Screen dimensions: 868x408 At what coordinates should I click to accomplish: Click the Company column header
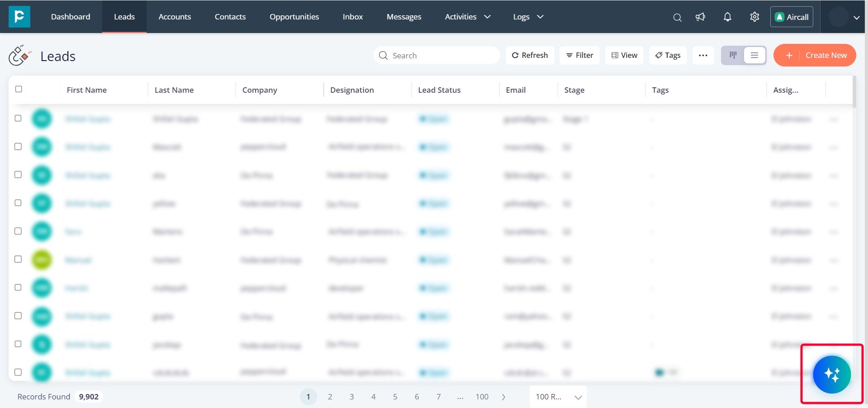click(x=260, y=90)
